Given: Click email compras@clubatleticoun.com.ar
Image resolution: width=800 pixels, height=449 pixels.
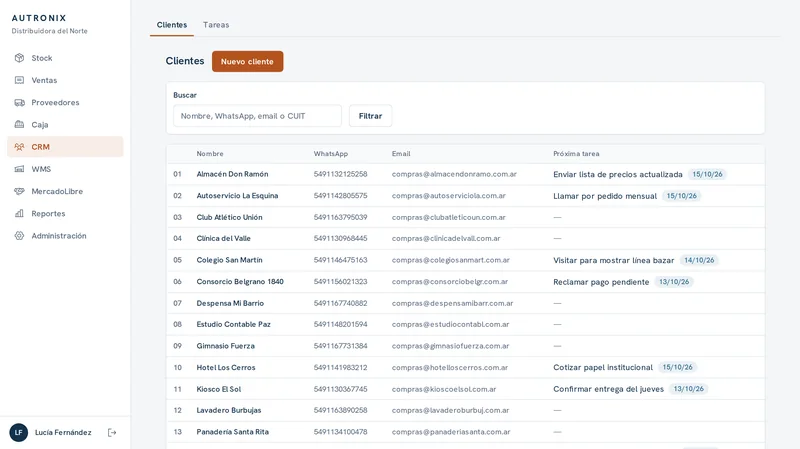Looking at the screenshot, I should point(448,217).
